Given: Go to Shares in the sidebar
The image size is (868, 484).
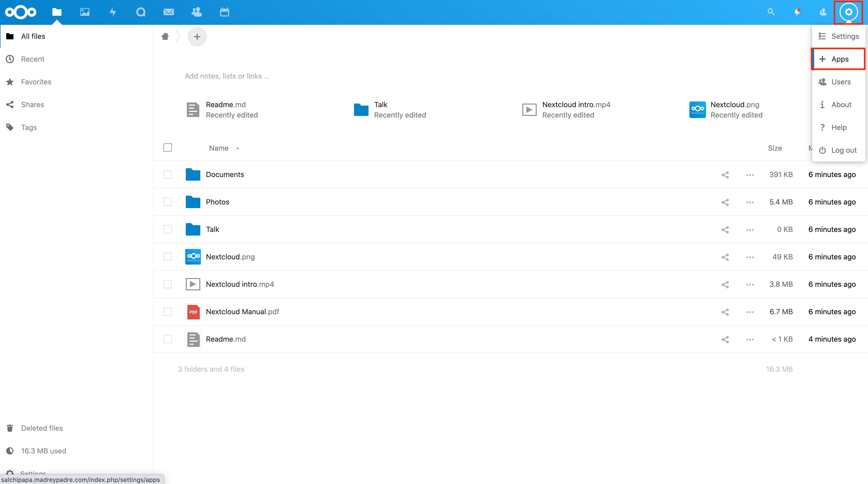Looking at the screenshot, I should click(32, 105).
